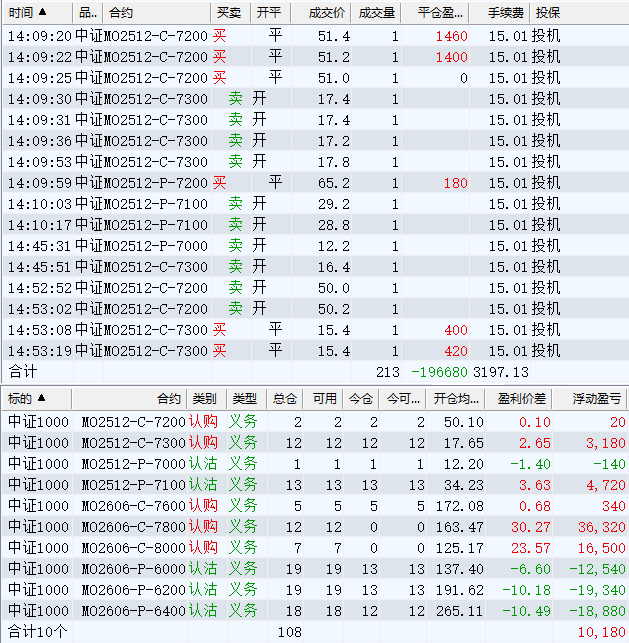Screen dimensions: 629x643
Task: Select the trade row at 14:09:30
Action: tap(316, 99)
